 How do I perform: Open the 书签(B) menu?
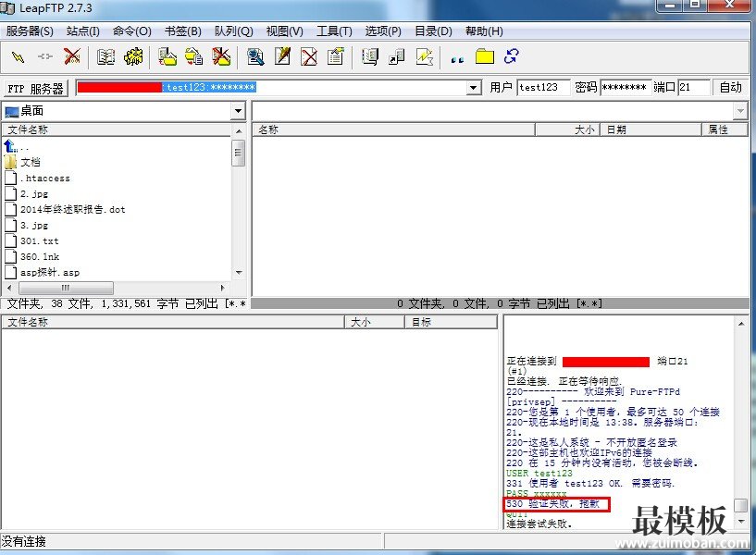182,31
